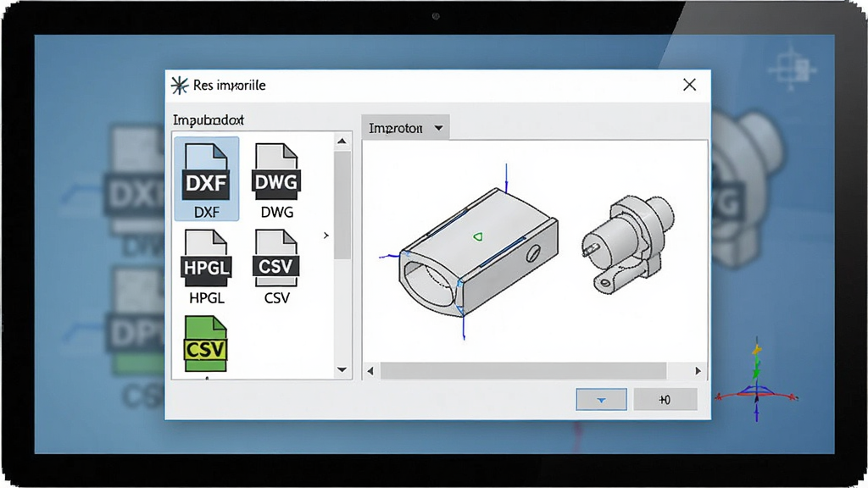Click the +0 button
The image size is (868, 488).
pos(665,400)
